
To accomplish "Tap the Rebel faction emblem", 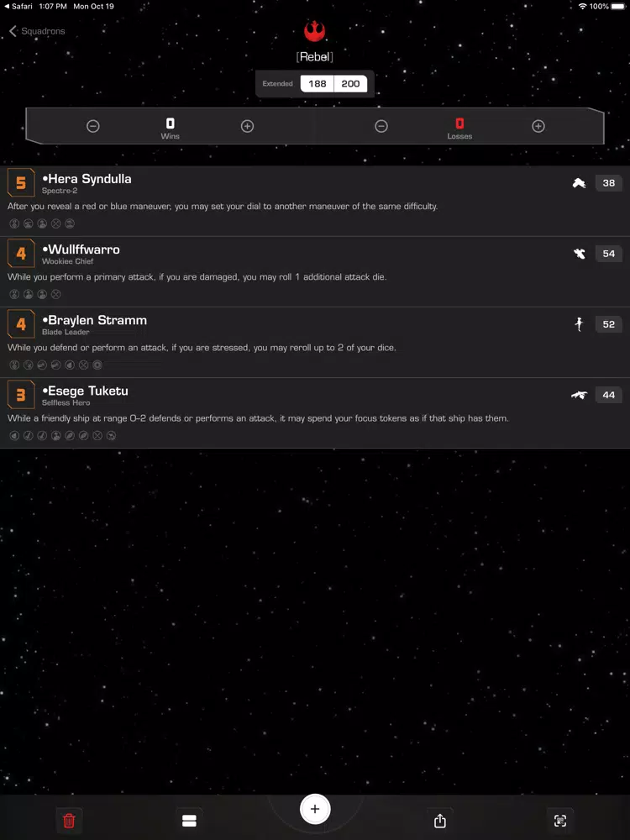I will click(x=314, y=31).
